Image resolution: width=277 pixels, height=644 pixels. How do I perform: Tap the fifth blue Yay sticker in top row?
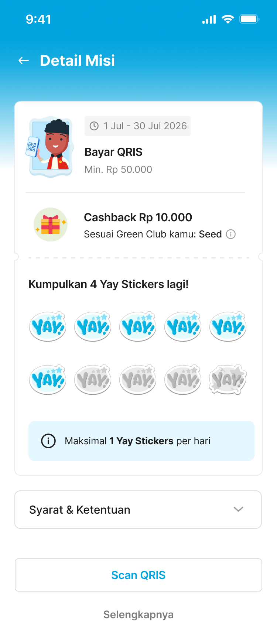click(x=228, y=326)
